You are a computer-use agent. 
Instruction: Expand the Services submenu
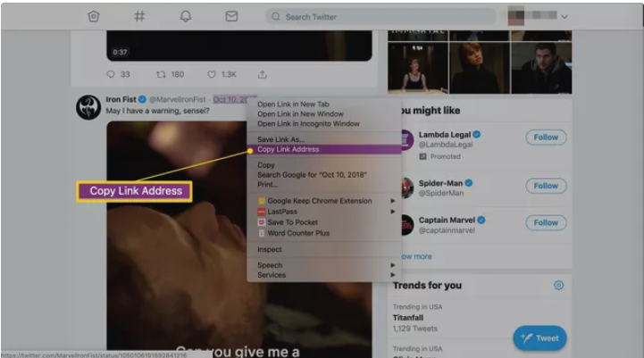(x=324, y=275)
